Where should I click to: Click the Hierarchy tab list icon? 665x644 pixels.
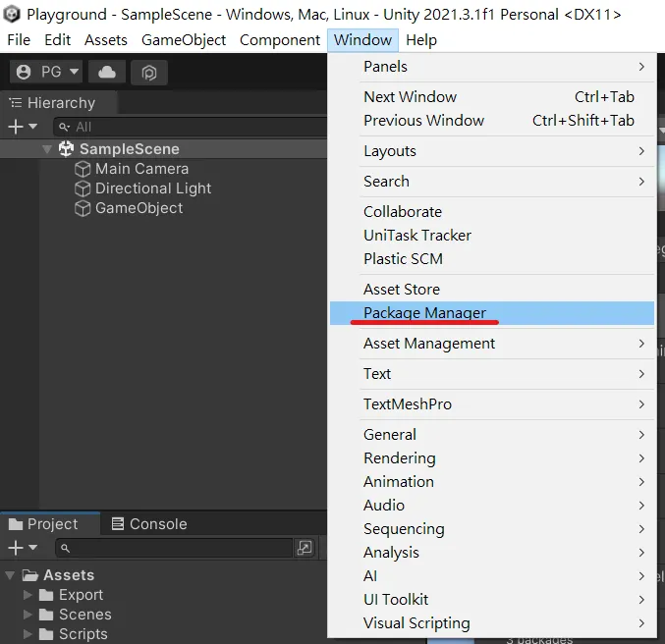click(16, 103)
